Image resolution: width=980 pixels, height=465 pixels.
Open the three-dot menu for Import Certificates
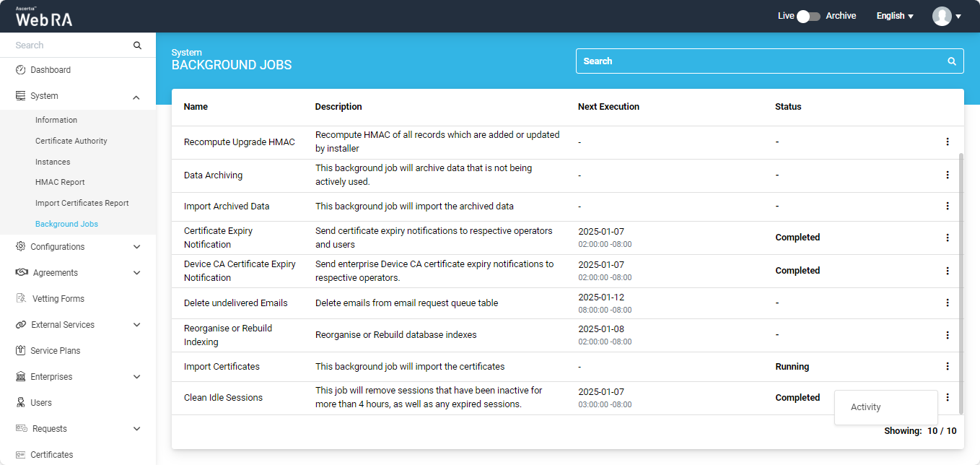(948, 367)
